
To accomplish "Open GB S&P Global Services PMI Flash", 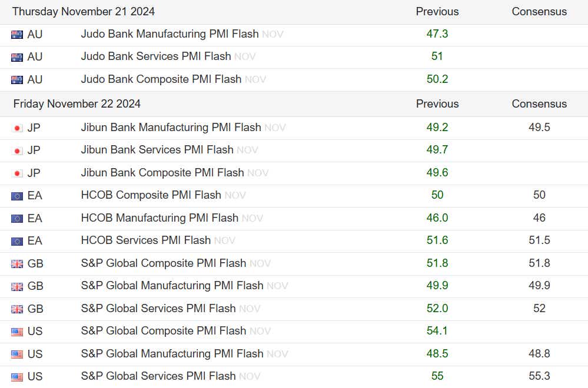I will pos(158,309).
